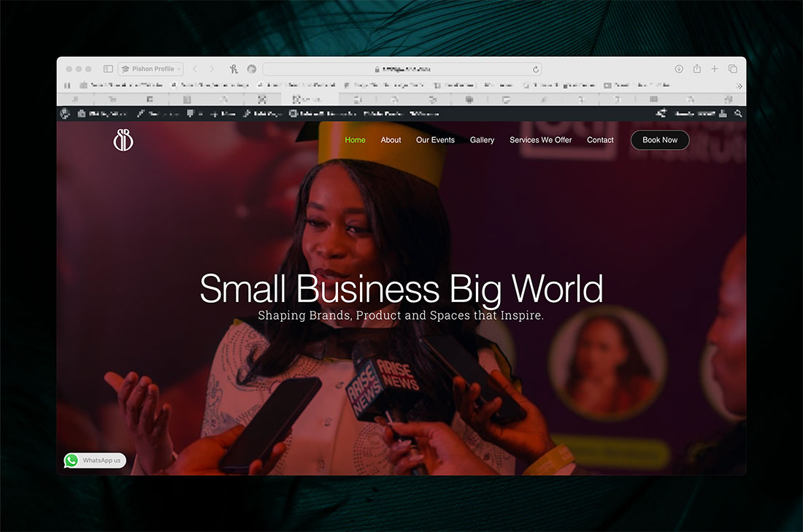The width and height of the screenshot is (803, 532).
Task: Show tab overview icon in Safari
Action: tap(732, 69)
